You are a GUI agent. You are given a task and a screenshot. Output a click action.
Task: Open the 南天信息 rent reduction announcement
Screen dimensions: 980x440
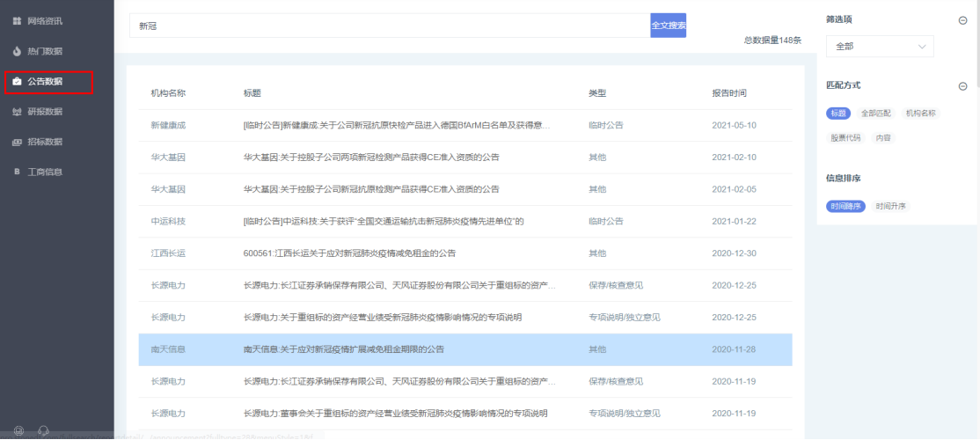click(344, 349)
